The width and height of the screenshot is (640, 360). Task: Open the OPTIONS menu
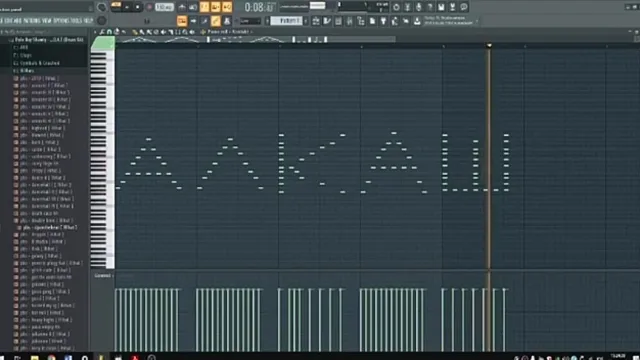coord(62,20)
